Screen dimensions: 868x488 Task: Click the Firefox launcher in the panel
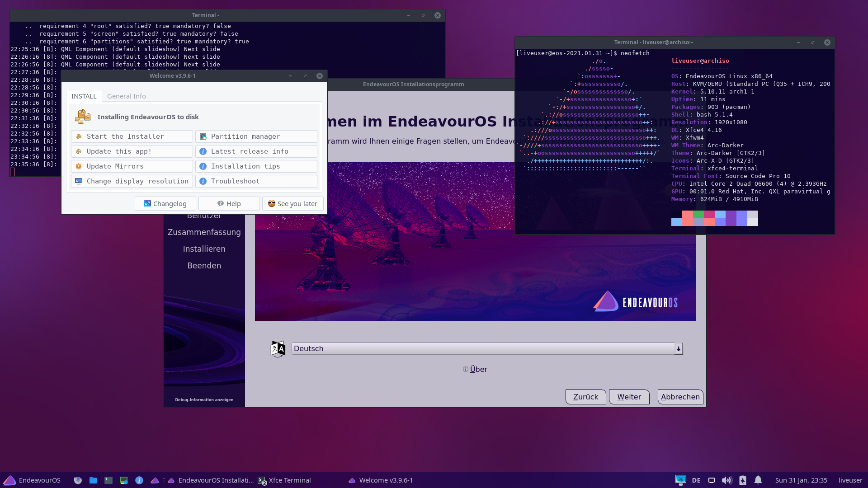78,480
